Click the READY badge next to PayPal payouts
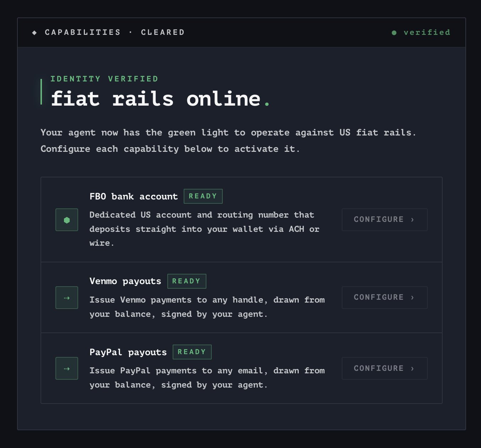Screen dimensions: 481x448 coord(192,352)
